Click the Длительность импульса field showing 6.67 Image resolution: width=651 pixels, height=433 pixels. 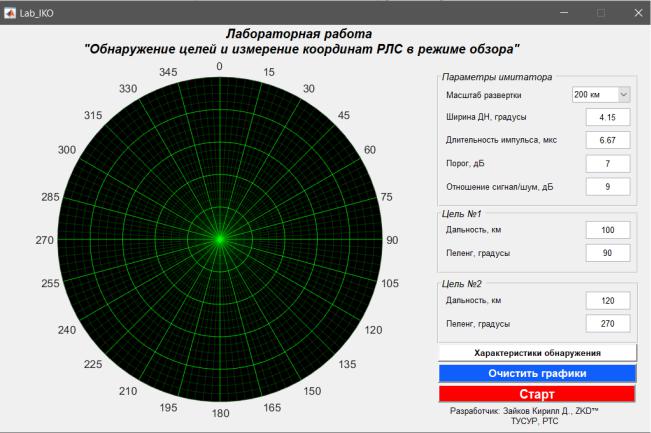click(x=608, y=140)
